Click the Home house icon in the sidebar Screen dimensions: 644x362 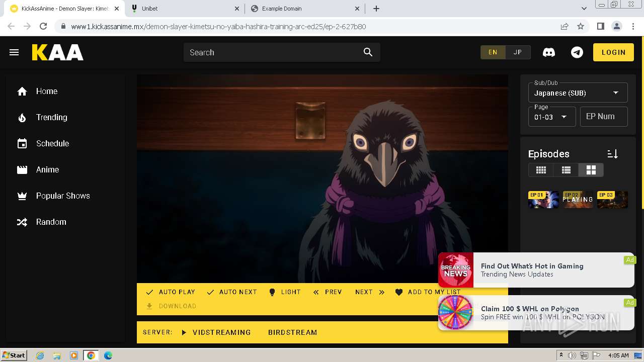point(22,91)
